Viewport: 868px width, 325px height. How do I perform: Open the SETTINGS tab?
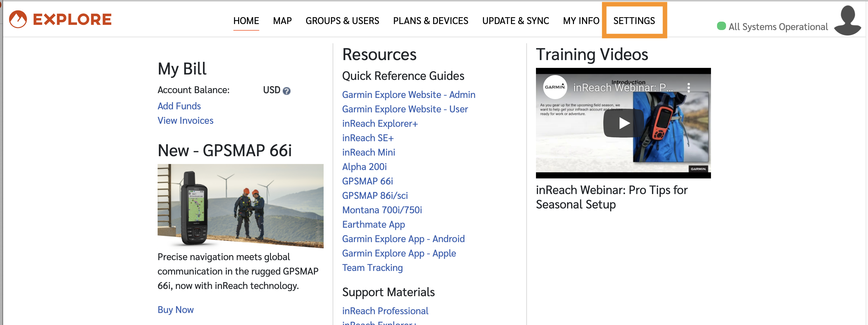[x=634, y=21]
